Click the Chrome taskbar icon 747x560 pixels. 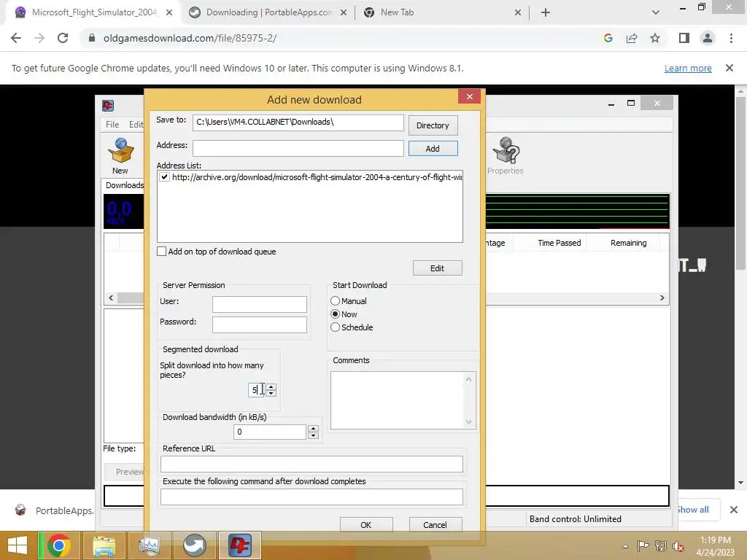[x=58, y=545]
